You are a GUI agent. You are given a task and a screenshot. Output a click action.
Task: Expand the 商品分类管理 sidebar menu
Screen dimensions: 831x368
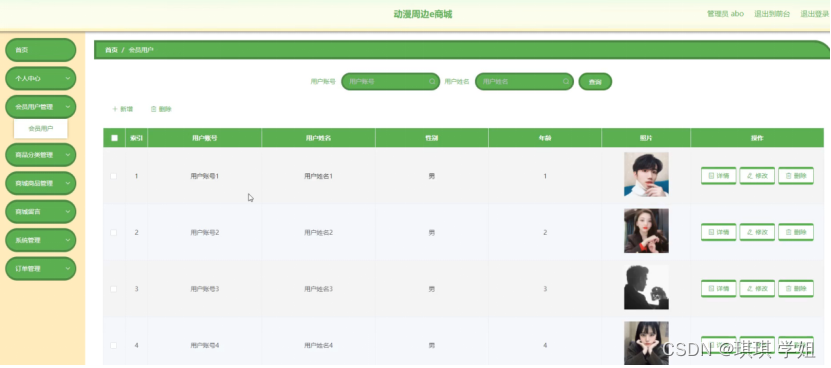(41, 155)
